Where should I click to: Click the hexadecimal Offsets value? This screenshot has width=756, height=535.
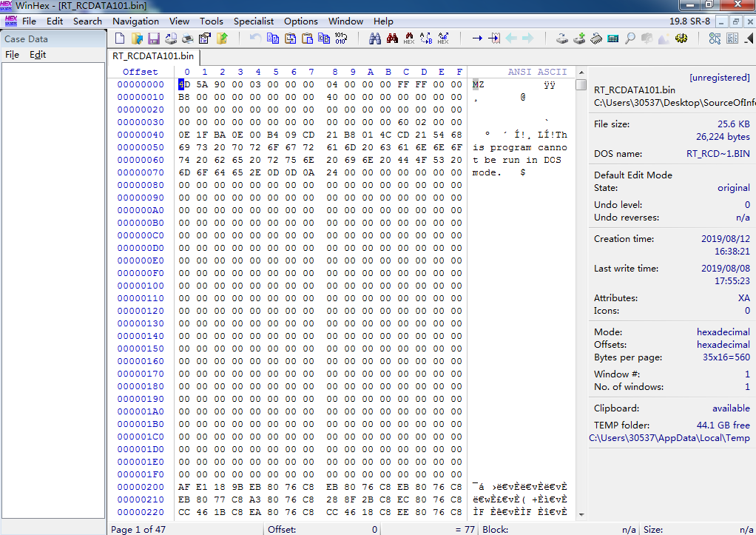click(x=723, y=344)
